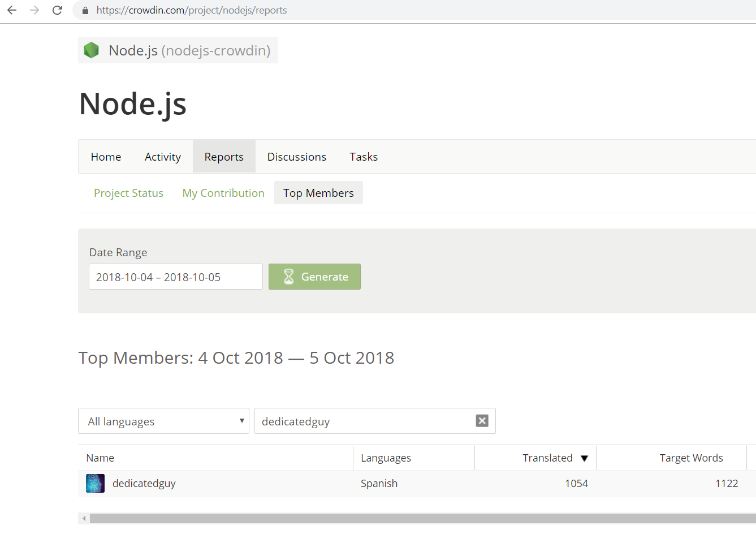Viewport: 756px width, 547px height.
Task: Click the browser forward arrow
Action: pos(34,10)
